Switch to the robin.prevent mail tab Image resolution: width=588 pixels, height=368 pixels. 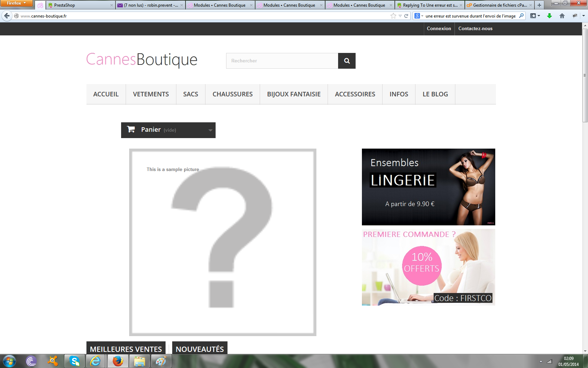click(x=150, y=5)
